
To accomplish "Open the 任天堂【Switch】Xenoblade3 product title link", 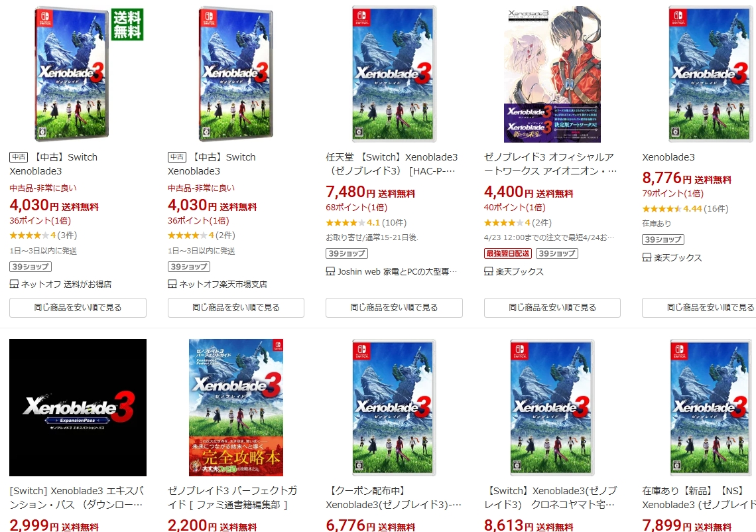I will pos(391,164).
